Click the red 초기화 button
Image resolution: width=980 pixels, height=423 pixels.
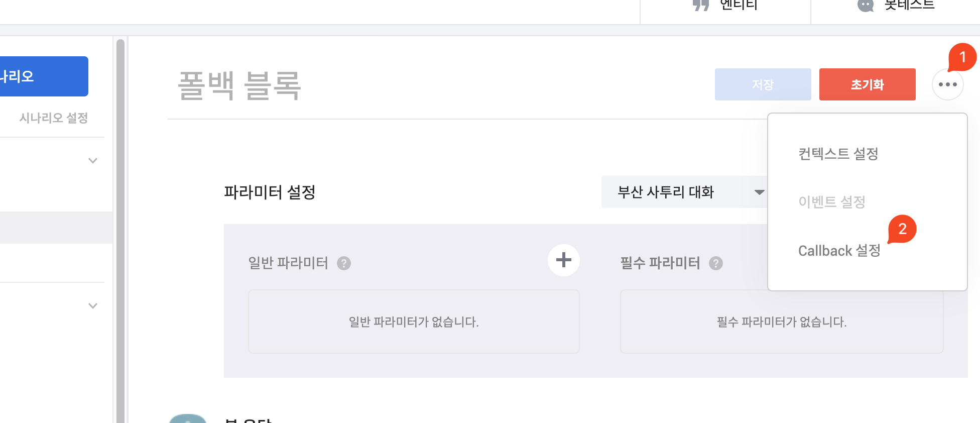click(x=867, y=84)
